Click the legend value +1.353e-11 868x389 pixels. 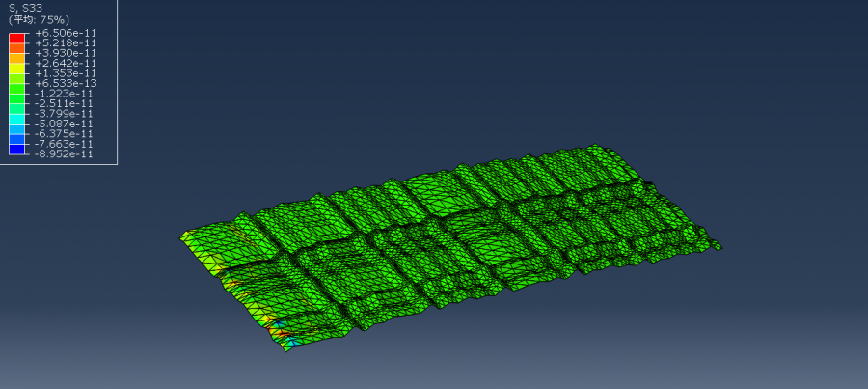tap(66, 73)
